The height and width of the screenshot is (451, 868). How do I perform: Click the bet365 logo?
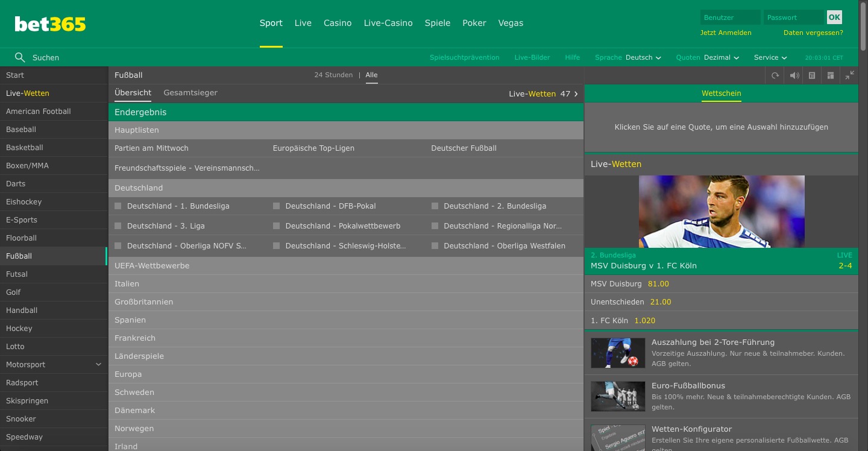(50, 24)
